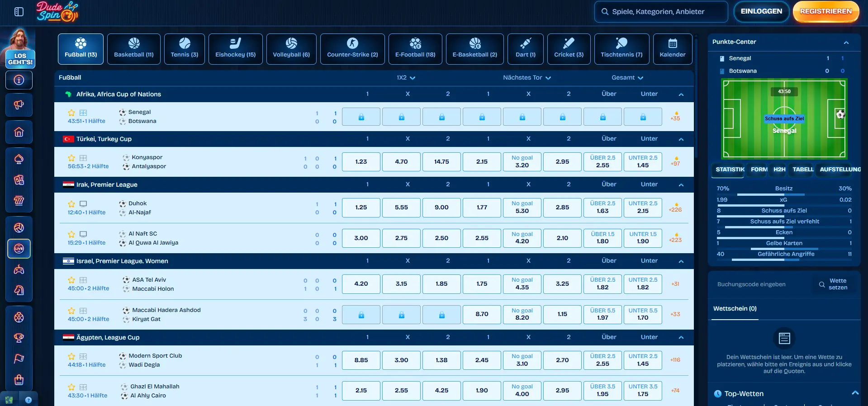This screenshot has height=406, width=868.
Task: Open pitch statistics icon for Senegal match
Action: [83, 113]
